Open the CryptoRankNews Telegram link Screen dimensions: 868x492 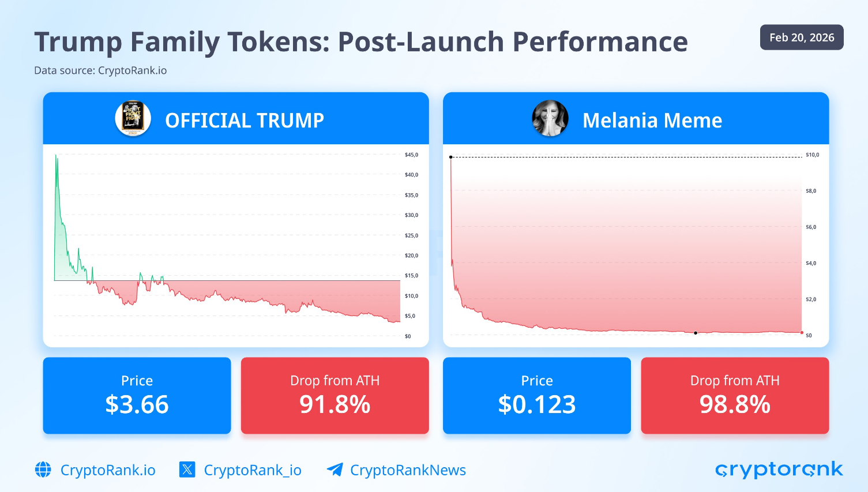click(408, 471)
